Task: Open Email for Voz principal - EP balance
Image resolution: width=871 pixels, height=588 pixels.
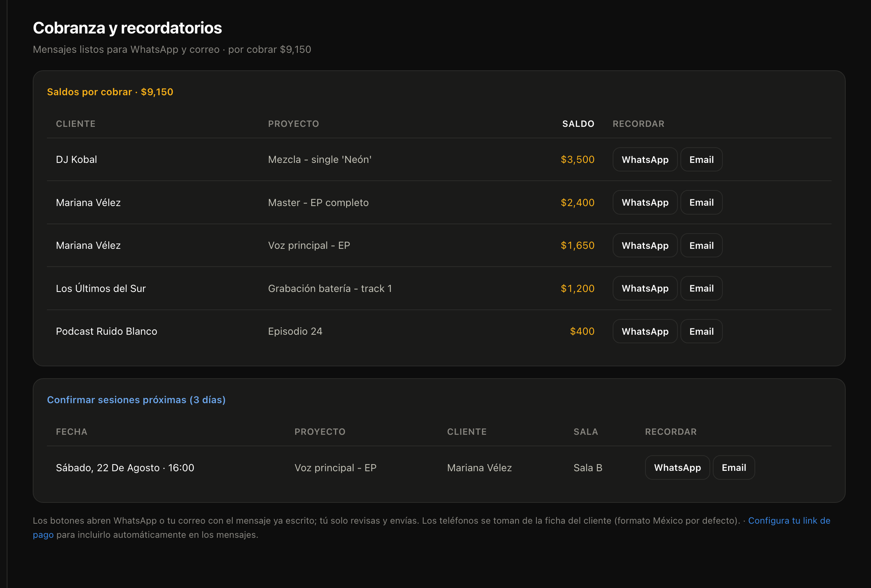Action: 701,245
